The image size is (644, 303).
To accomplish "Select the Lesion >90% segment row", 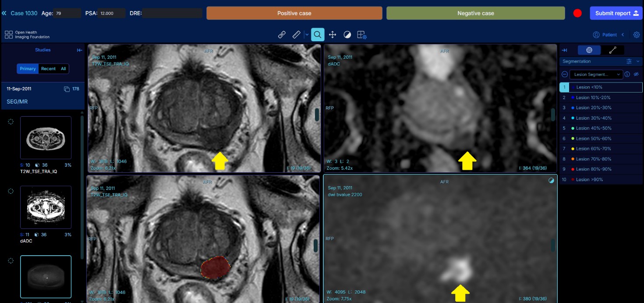I will pyautogui.click(x=601, y=179).
